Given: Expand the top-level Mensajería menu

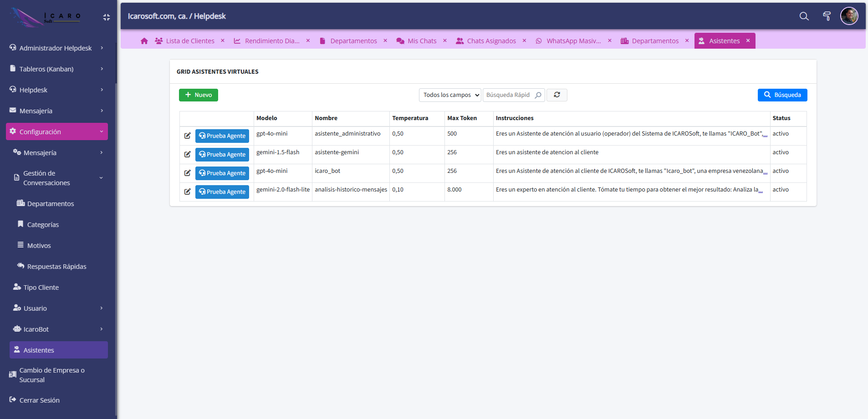Looking at the screenshot, I should (x=57, y=111).
